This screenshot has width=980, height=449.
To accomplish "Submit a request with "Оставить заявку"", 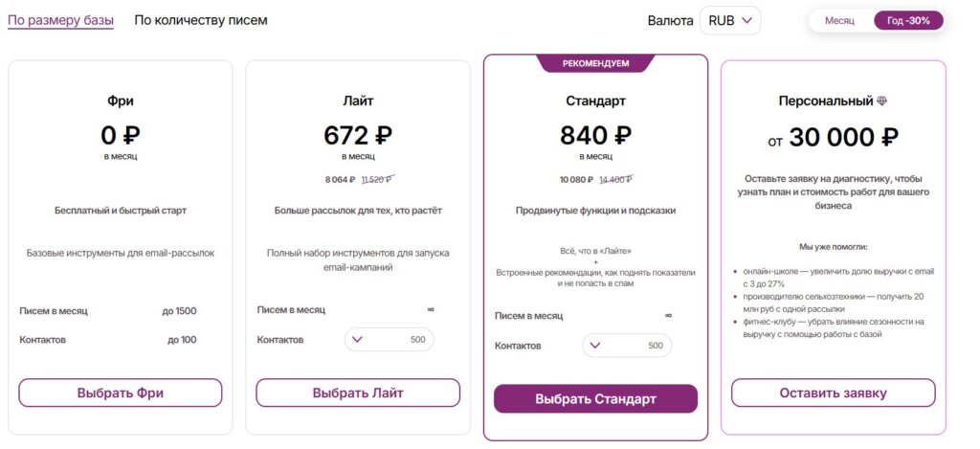I will pyautogui.click(x=833, y=393).
